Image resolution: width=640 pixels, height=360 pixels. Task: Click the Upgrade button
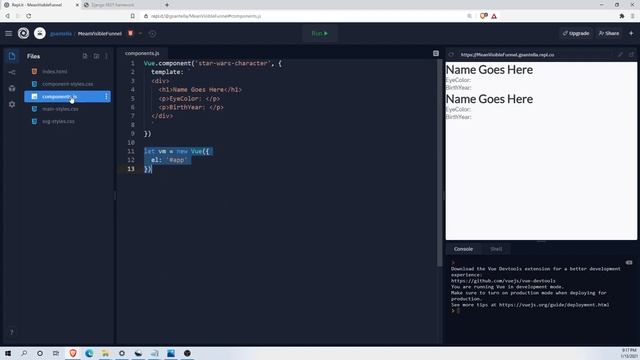(x=576, y=33)
